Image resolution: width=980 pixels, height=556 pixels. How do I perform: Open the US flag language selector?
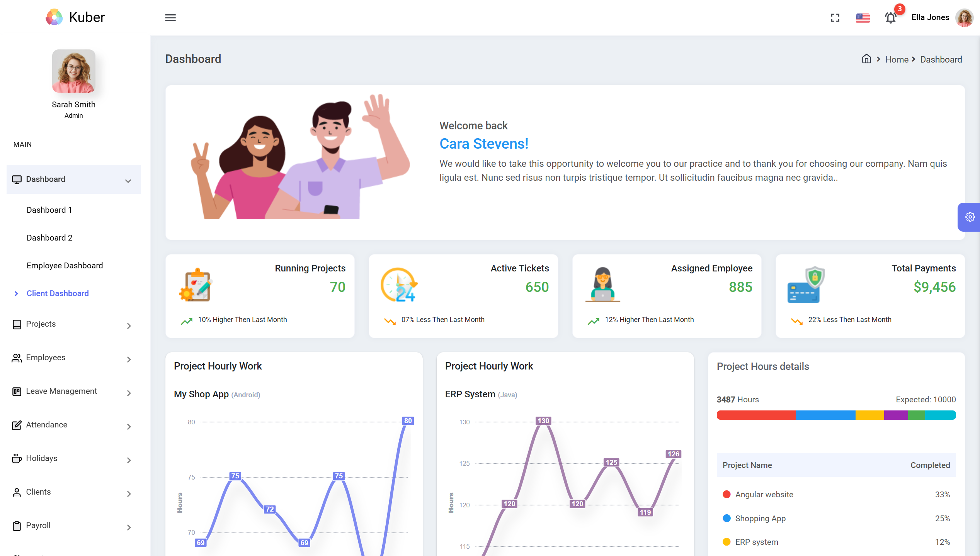[863, 18]
